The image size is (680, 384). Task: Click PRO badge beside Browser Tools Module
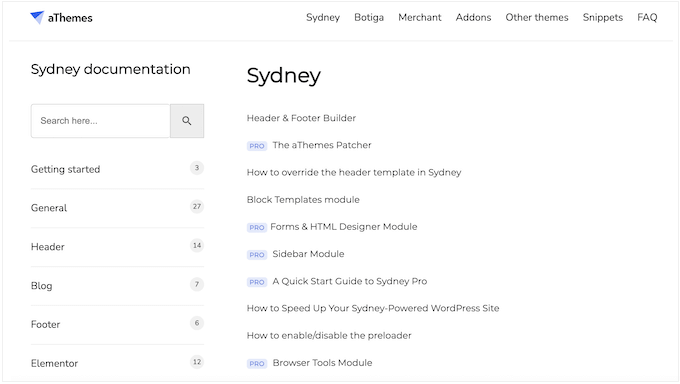click(257, 364)
